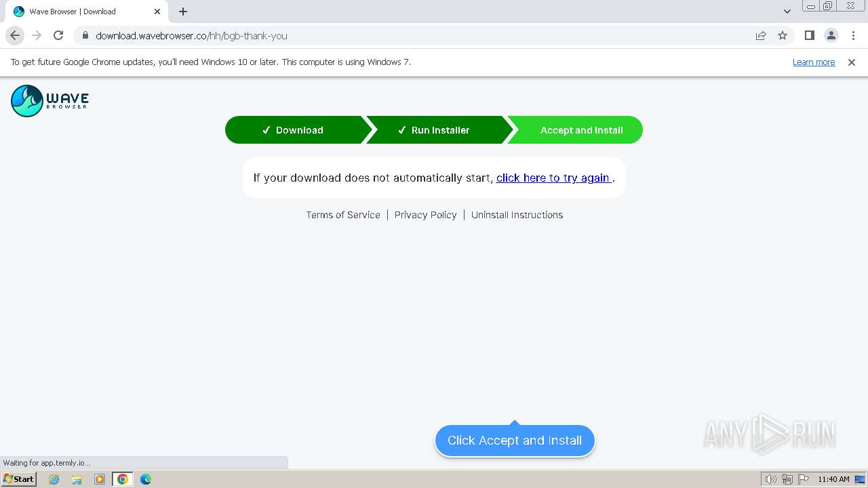Launch Internet Explorer from taskbar
Screen dimensions: 868x488
coord(54,479)
